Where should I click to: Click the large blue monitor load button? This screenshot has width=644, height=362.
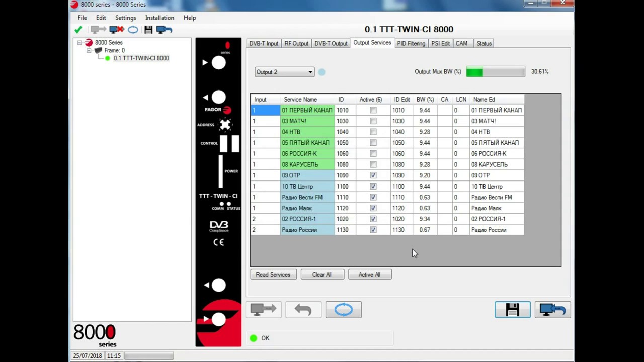click(552, 309)
